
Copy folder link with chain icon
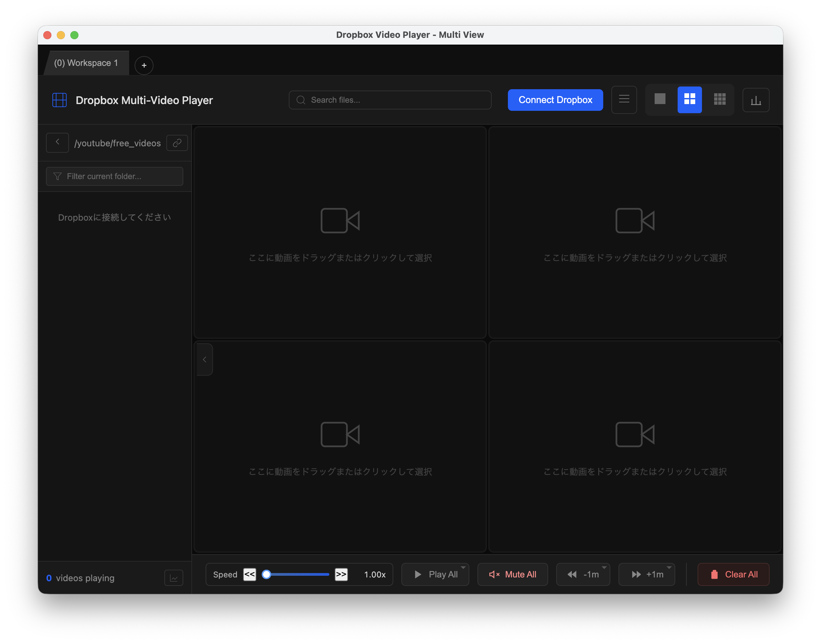click(177, 143)
